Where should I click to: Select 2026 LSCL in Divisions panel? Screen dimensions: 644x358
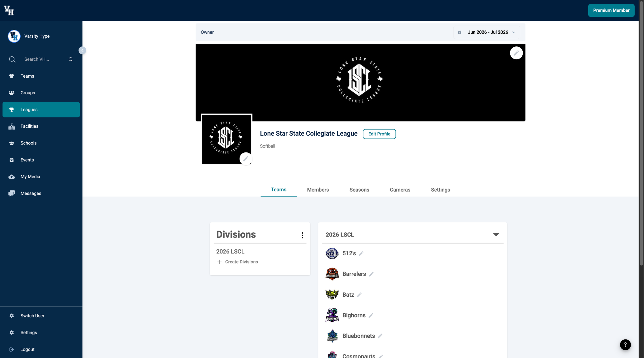click(230, 251)
